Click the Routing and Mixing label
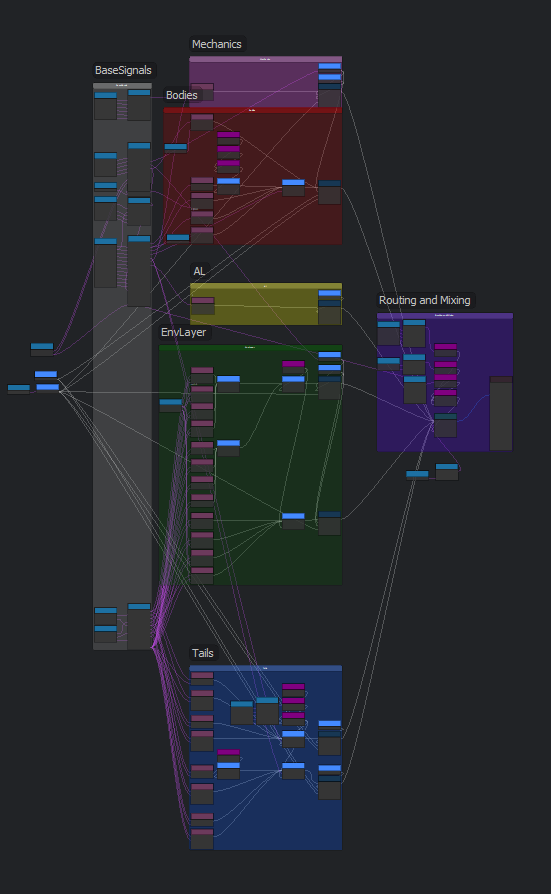The width and height of the screenshot is (551, 894). click(x=425, y=300)
